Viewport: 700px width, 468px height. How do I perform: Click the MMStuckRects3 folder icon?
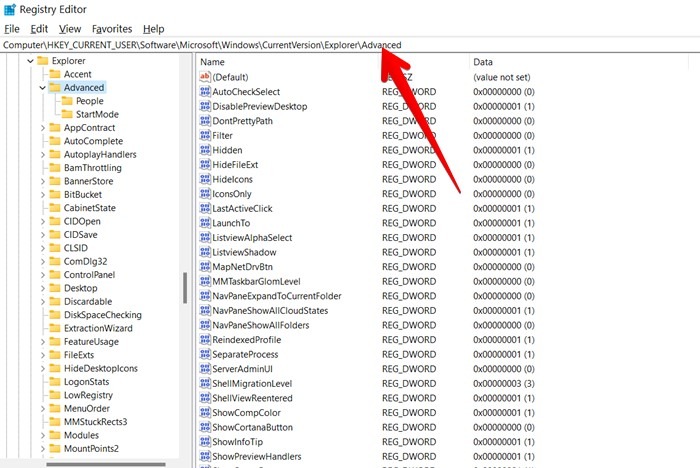click(55, 422)
